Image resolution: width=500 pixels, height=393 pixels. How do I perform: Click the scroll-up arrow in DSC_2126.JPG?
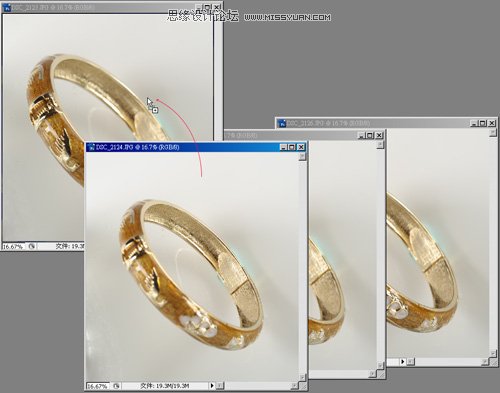(493, 133)
